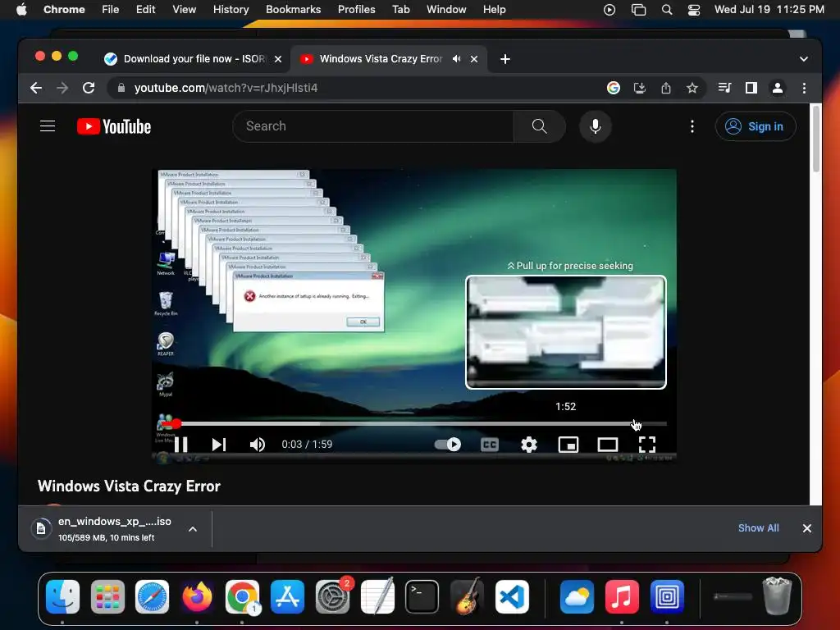Expand the tab search chevron
Image resolution: width=840 pixels, height=630 pixels.
coord(804,59)
